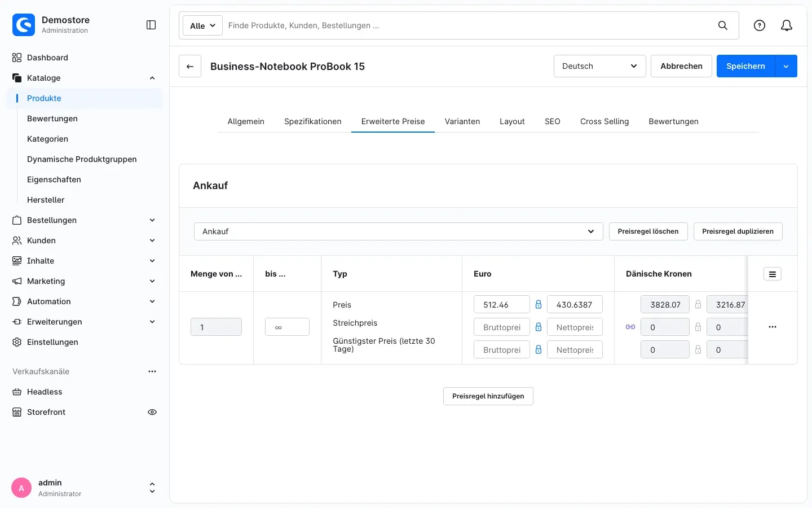Screen dimensions: 812x508
Task: Switch to the Varianten tab
Action: tap(462, 121)
